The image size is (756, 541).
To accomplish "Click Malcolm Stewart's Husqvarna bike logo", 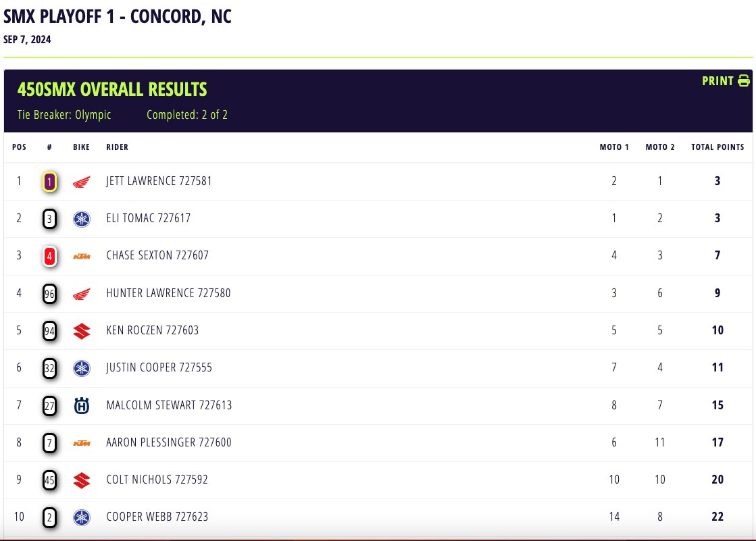I will (82, 405).
